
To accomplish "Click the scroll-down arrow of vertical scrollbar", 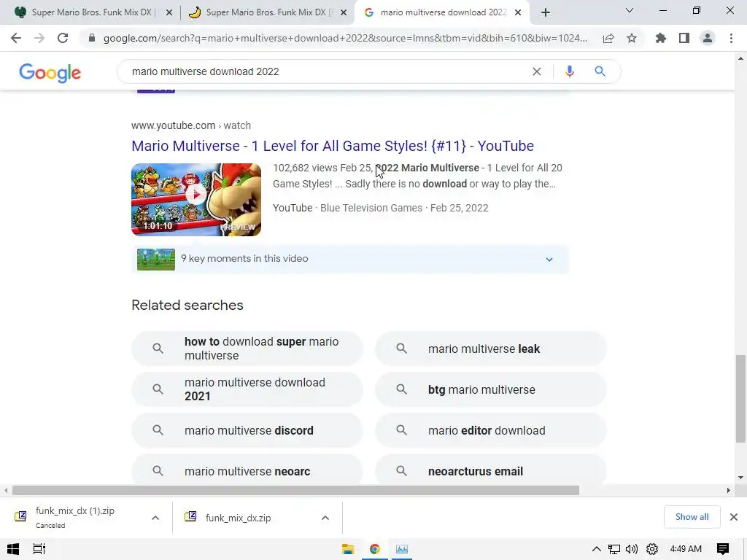I will (x=740, y=478).
